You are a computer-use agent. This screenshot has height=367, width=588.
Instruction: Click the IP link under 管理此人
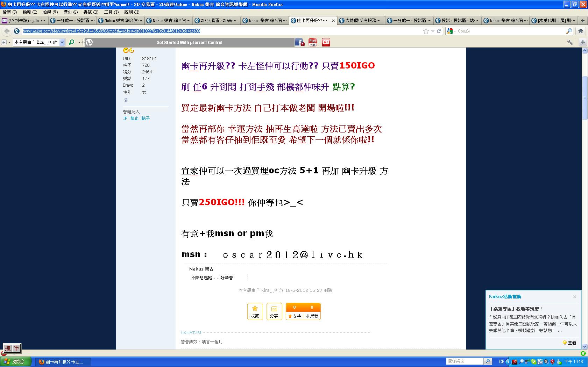coord(125,118)
